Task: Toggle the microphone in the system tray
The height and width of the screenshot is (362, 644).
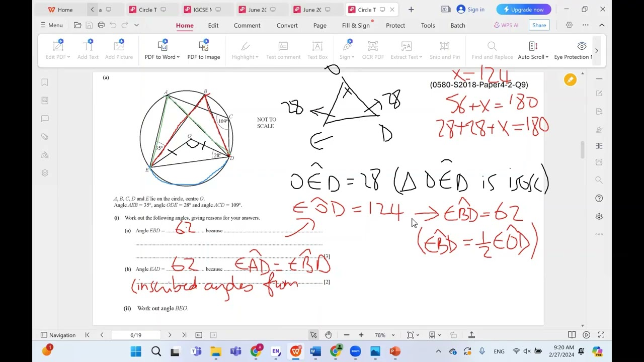Action: point(482,351)
